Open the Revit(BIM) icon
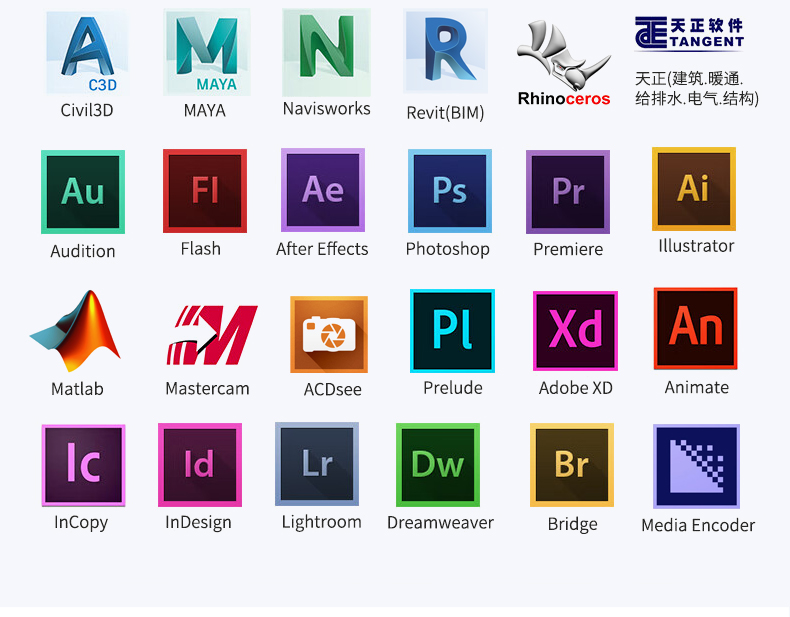 pos(445,51)
